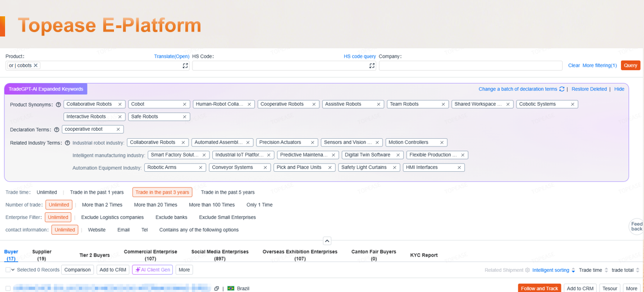644x292 pixels.
Task: Click the Clear link
Action: pyautogui.click(x=574, y=65)
